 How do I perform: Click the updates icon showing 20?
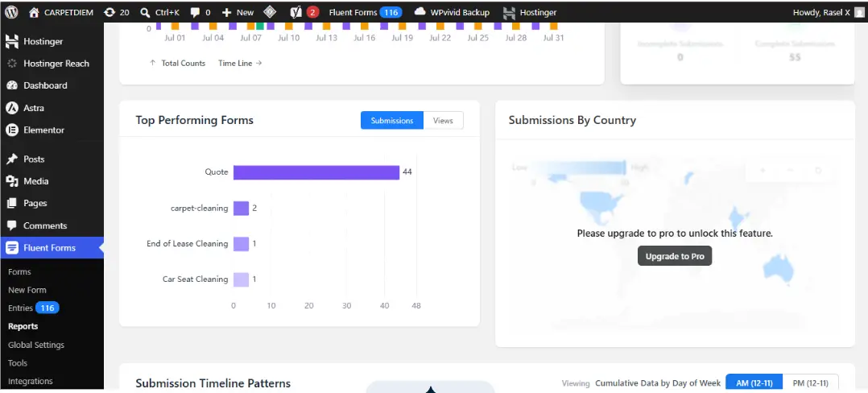tap(110, 12)
